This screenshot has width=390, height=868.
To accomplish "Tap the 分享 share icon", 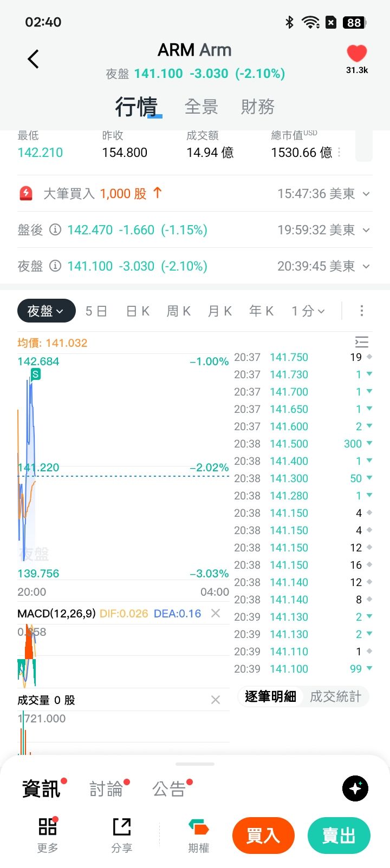I will pyautogui.click(x=122, y=827).
